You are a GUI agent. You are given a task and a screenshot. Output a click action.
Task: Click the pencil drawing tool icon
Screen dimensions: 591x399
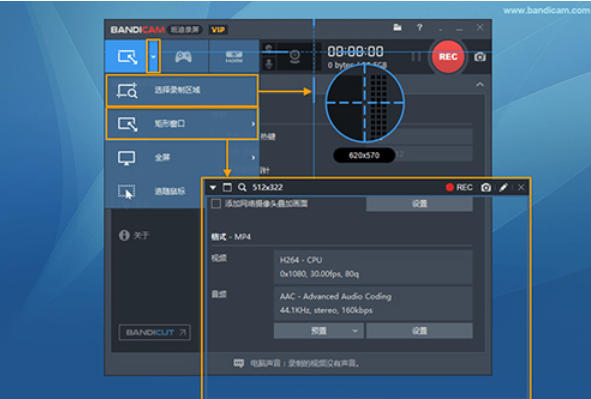tap(503, 187)
